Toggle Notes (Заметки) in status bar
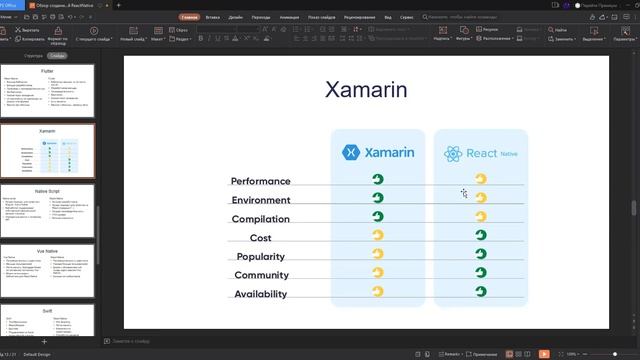640x360 pixels. [x=450, y=354]
